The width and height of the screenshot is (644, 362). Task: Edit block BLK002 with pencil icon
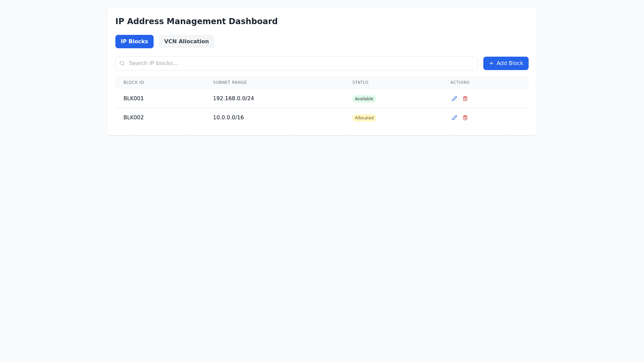click(454, 118)
